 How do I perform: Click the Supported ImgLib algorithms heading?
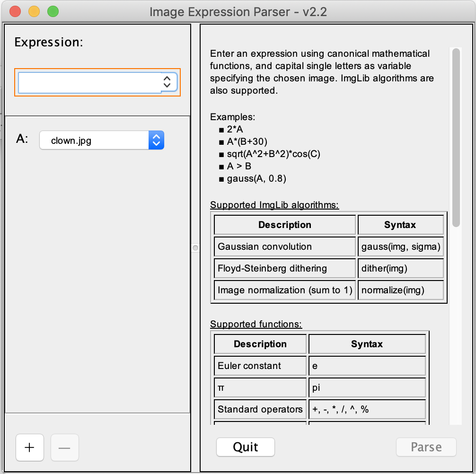pyautogui.click(x=274, y=205)
